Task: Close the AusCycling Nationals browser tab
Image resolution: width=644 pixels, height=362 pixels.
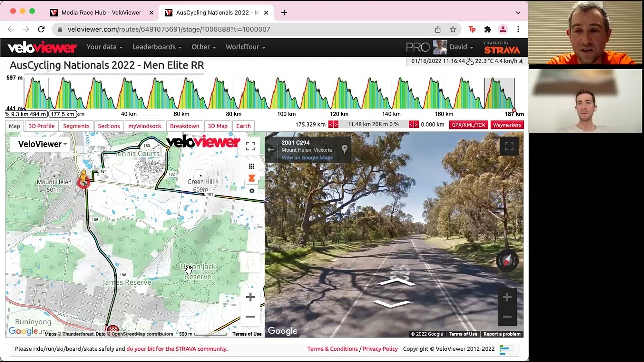Action: (x=266, y=12)
